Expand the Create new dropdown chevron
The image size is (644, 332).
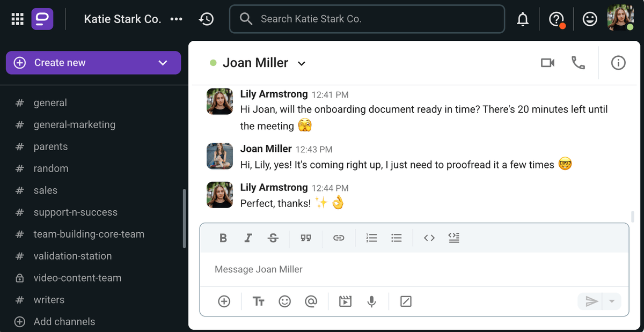pos(163,63)
